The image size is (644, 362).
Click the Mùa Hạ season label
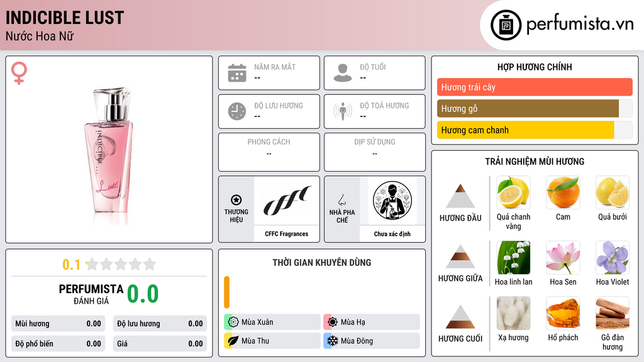coord(353,322)
